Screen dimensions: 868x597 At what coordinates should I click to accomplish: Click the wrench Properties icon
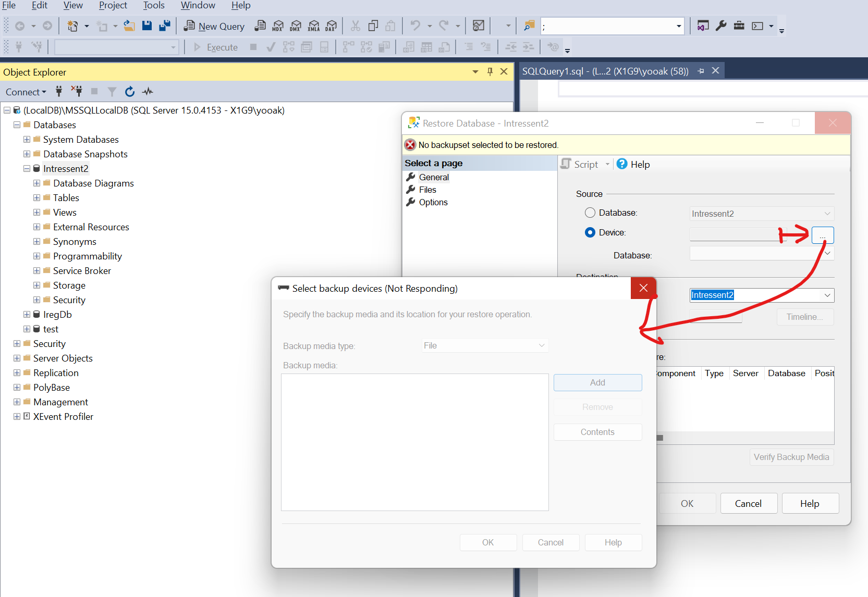pyautogui.click(x=721, y=26)
